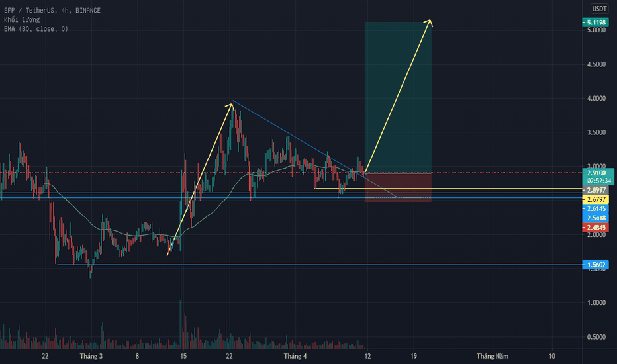Select the green long position profit zone

tap(398, 97)
